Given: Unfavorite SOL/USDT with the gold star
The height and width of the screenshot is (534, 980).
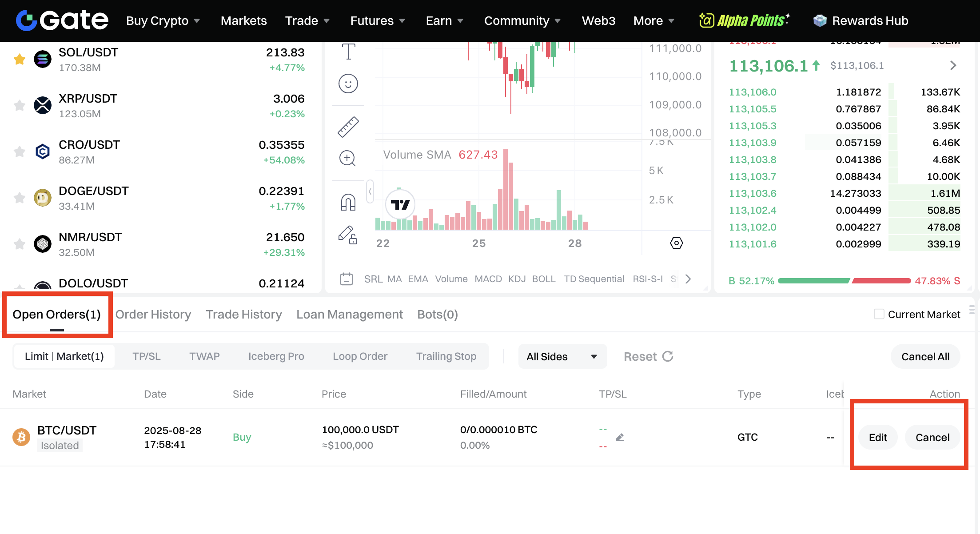Looking at the screenshot, I should pyautogui.click(x=20, y=59).
